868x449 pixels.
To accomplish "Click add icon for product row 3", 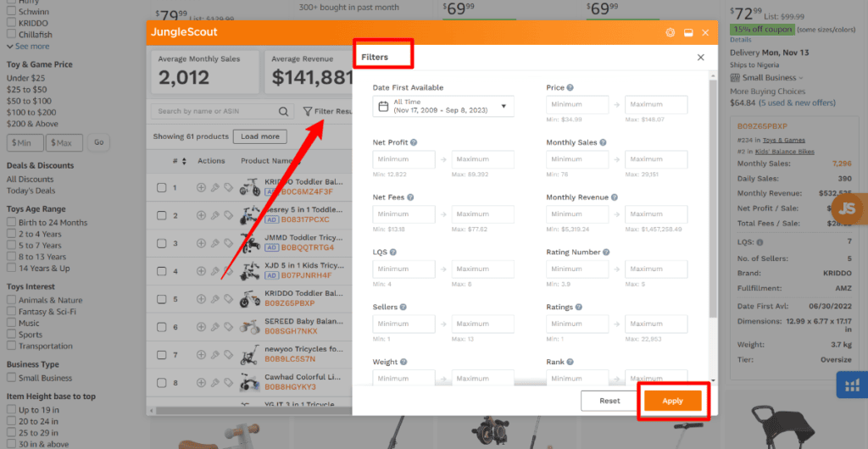I will click(x=201, y=243).
